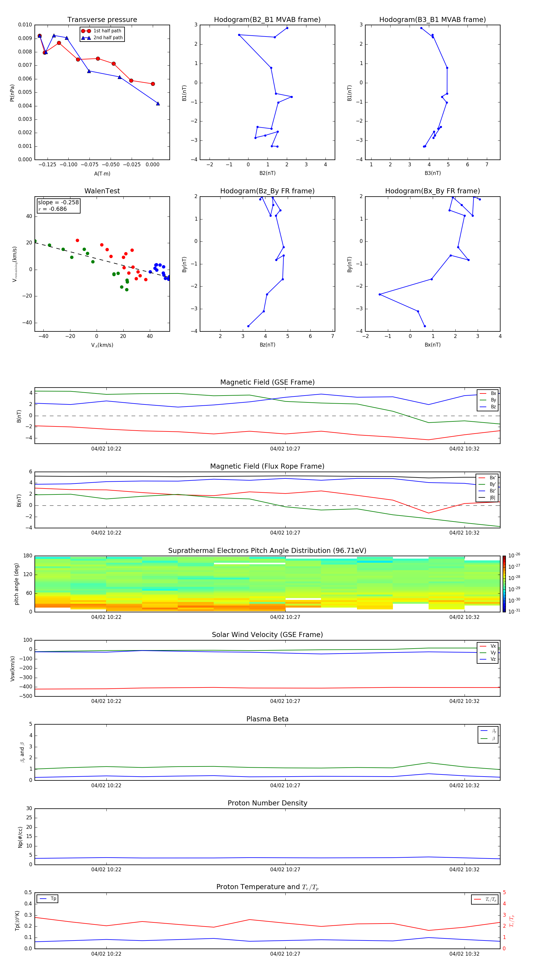Click the 'Transverse pressure' plot title
Viewport: 535px width, 980px height.
click(102, 20)
